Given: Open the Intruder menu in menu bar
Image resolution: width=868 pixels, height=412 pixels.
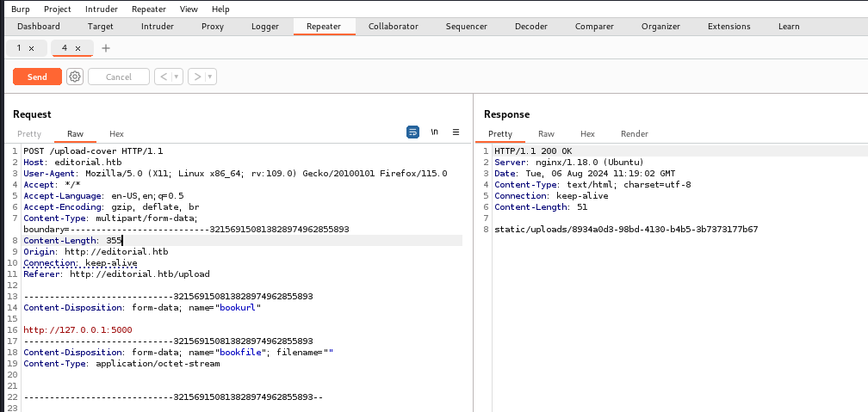Looking at the screenshot, I should [x=102, y=9].
